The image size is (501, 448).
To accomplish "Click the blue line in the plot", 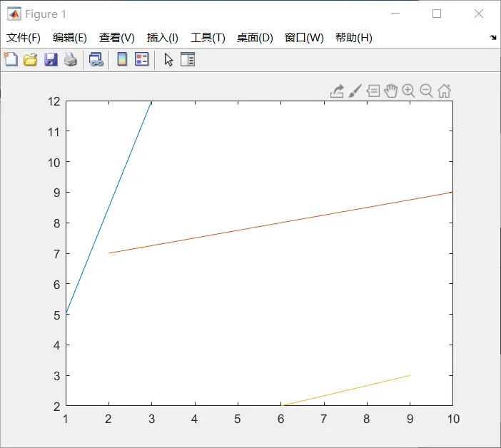I will coord(108,208).
